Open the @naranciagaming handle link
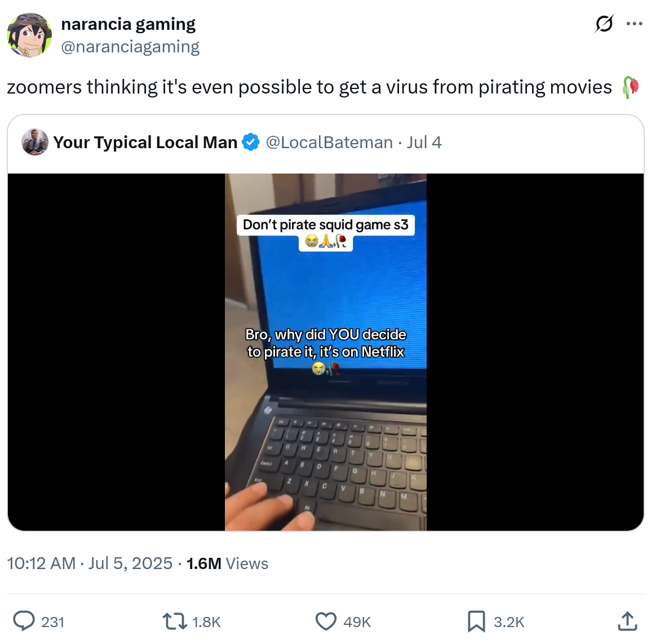Viewport: 660px width, 644px height. click(130, 47)
